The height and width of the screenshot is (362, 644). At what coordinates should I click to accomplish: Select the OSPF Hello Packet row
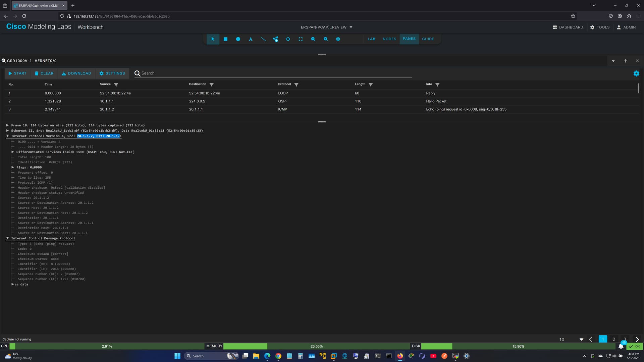pyautogui.click(x=322, y=101)
